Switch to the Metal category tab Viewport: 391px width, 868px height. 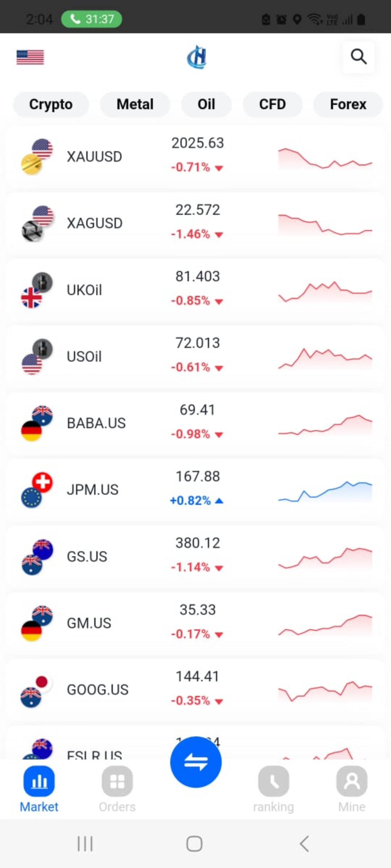pyautogui.click(x=135, y=105)
